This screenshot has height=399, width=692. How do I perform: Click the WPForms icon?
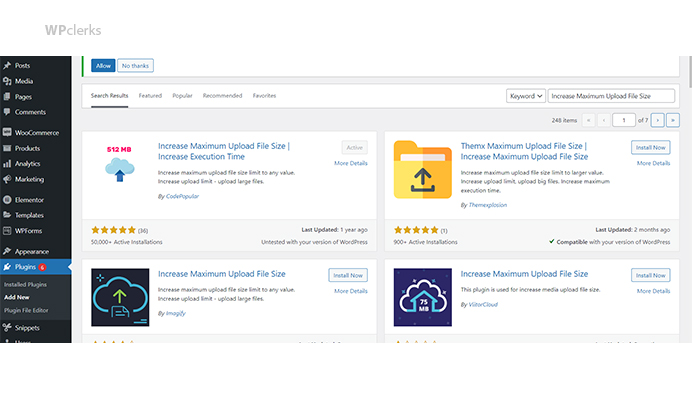pyautogui.click(x=7, y=231)
